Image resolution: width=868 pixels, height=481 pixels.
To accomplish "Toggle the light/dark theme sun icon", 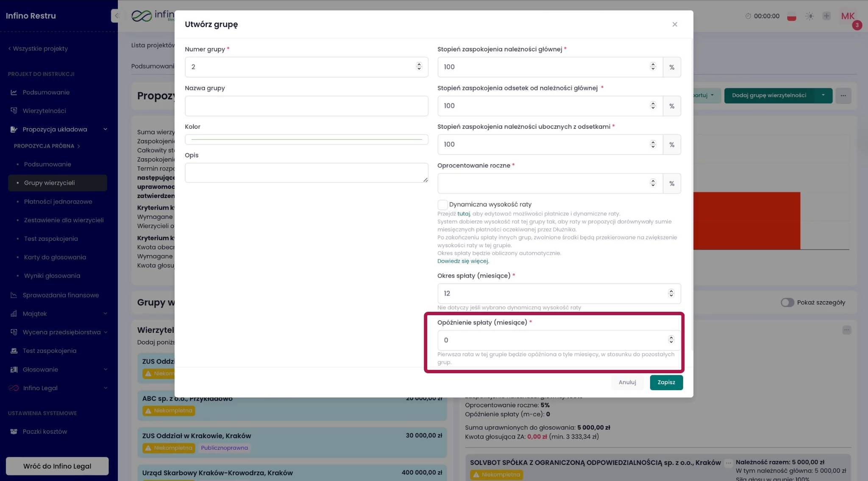I will pos(810,16).
